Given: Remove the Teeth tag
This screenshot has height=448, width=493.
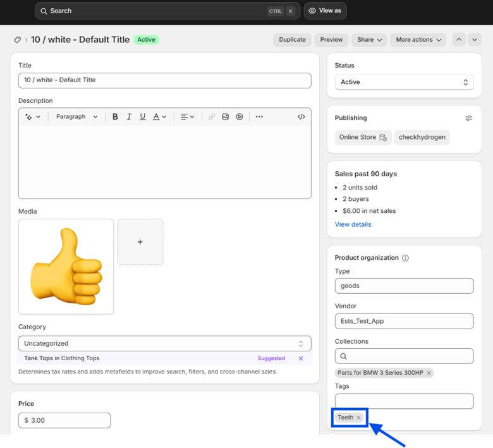Looking at the screenshot, I should click(358, 418).
